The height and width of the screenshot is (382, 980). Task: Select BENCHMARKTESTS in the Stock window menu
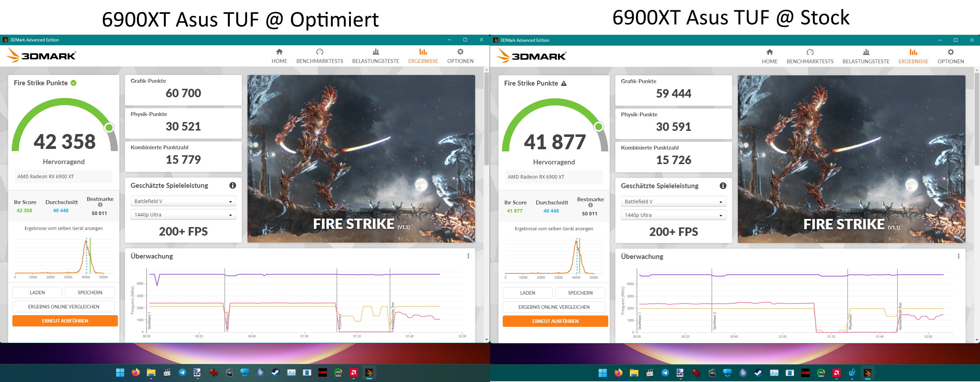[810, 56]
